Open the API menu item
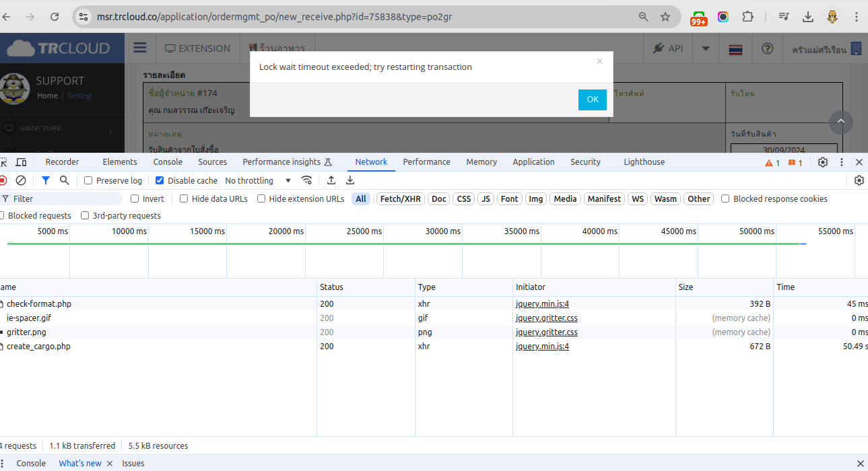Screen dimensions: 868x471 click(668, 48)
